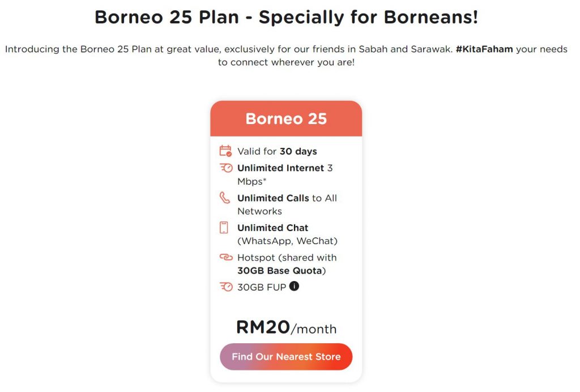
Task: Click the speedometer icon beside Unlimited Internet
Action: 225,168
